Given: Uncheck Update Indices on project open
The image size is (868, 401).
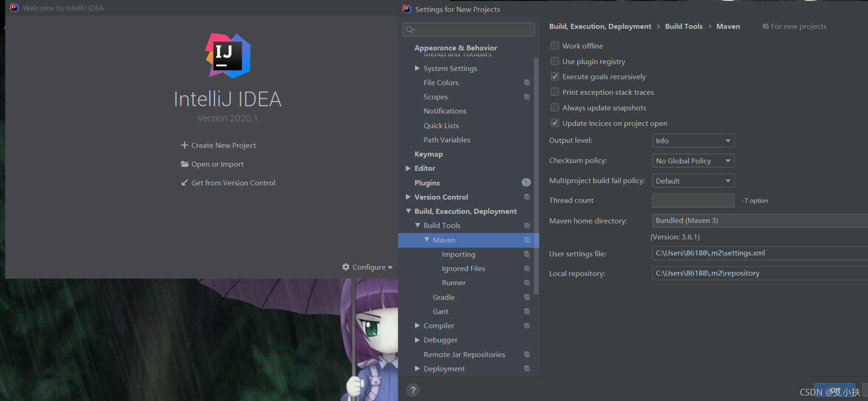Looking at the screenshot, I should point(555,123).
